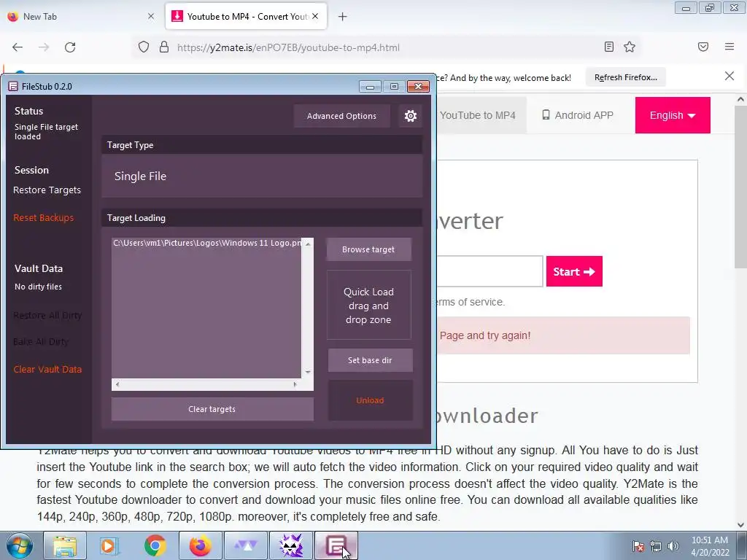Click target list scroll-right arrow
This screenshot has height=560, width=747.
(x=295, y=384)
